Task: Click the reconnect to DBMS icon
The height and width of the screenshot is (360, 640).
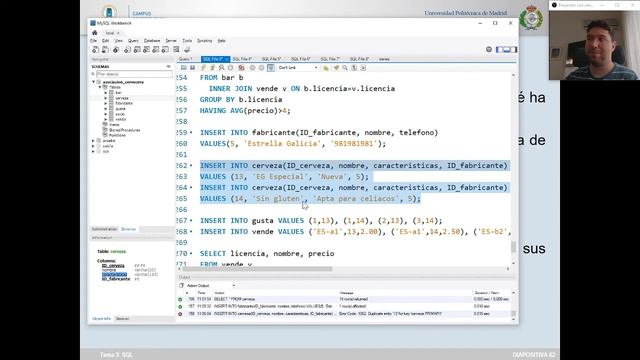Action: 187,49
